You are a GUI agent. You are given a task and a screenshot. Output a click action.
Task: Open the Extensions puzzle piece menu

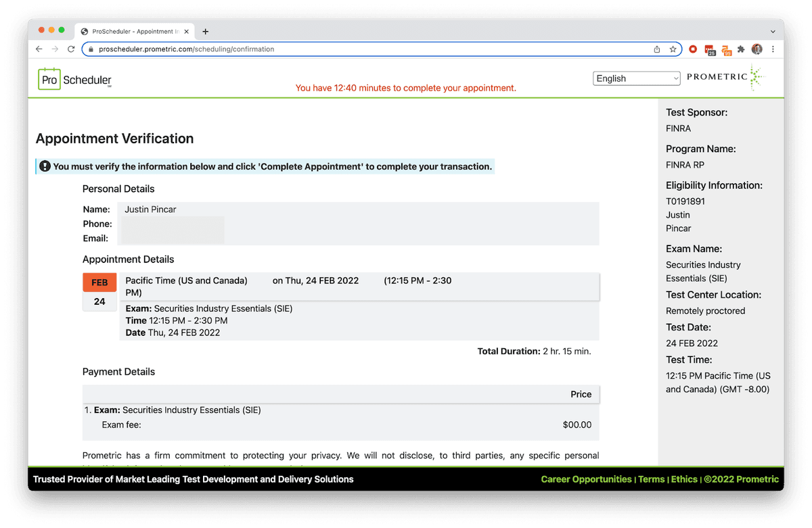[x=742, y=49]
